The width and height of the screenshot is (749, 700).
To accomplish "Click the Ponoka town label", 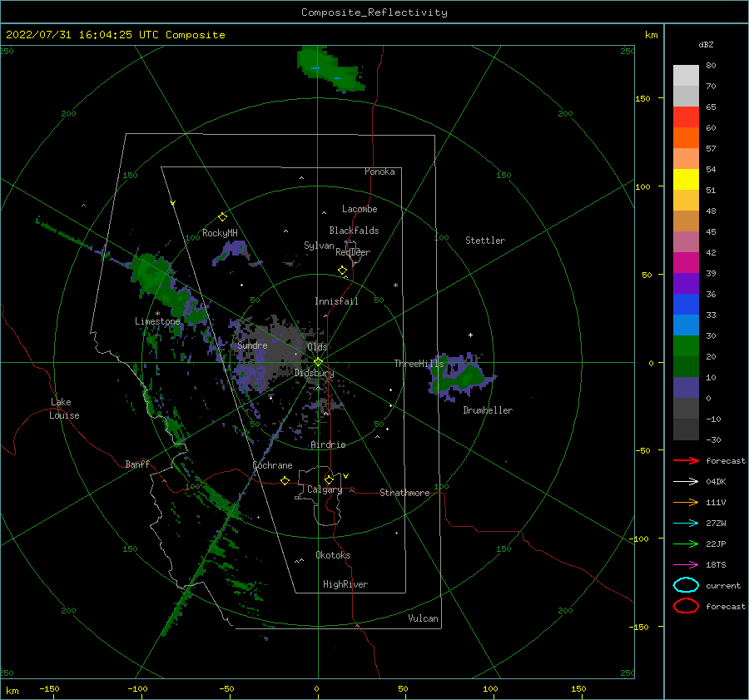I will [x=379, y=171].
